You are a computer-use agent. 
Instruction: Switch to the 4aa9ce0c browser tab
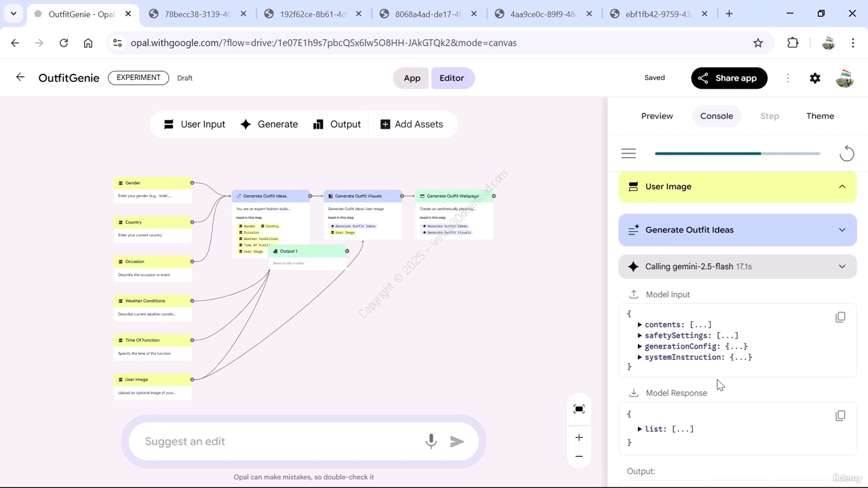pos(545,14)
